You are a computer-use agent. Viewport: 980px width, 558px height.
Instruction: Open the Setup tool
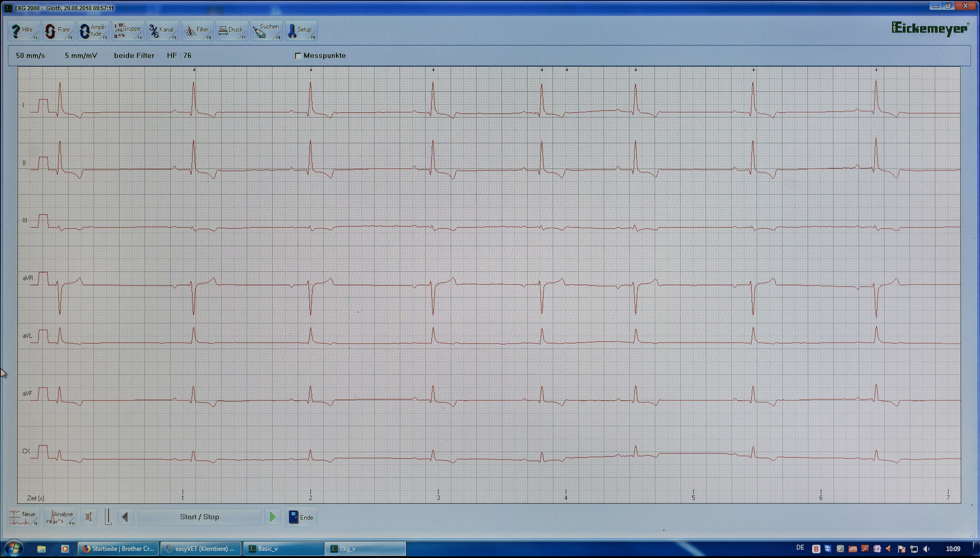pyautogui.click(x=301, y=31)
